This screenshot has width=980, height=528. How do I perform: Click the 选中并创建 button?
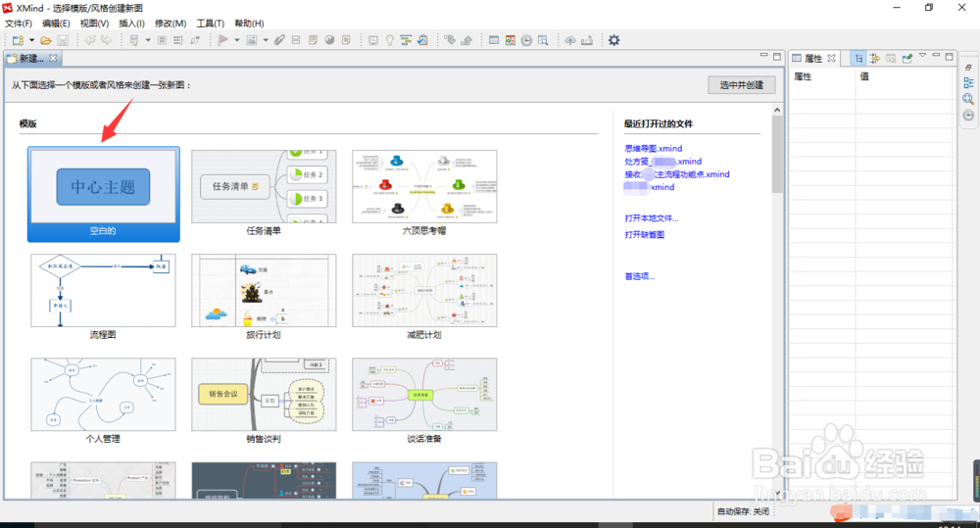742,85
